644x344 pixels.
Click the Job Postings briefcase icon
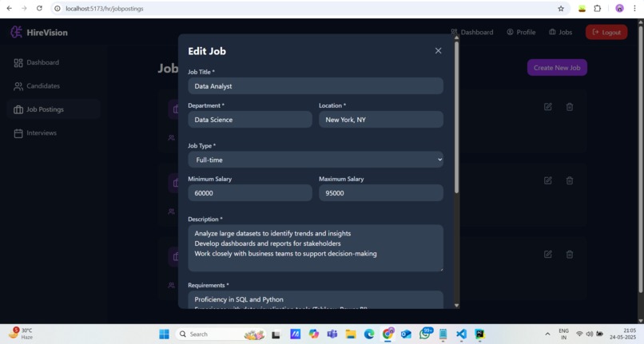point(18,109)
